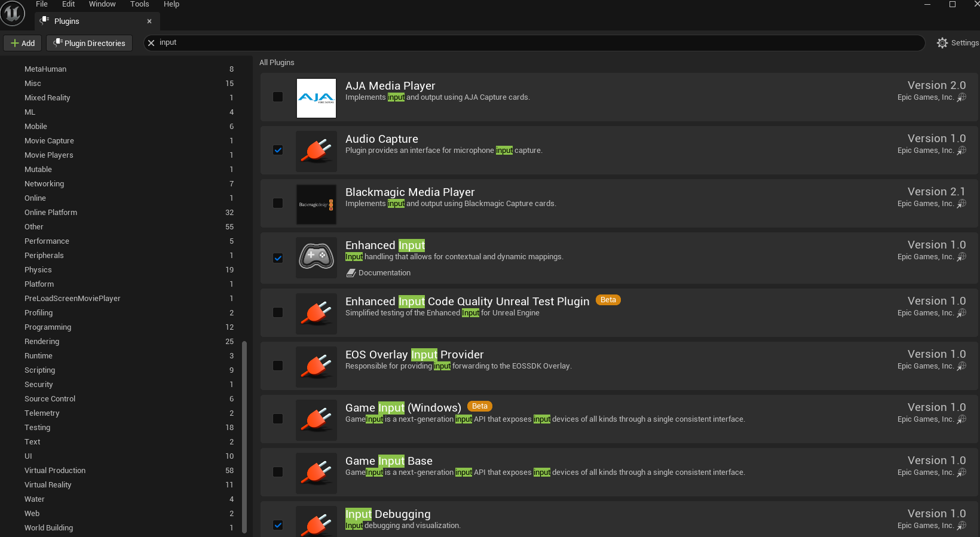
Task: Open Plugin Directories
Action: tap(89, 43)
